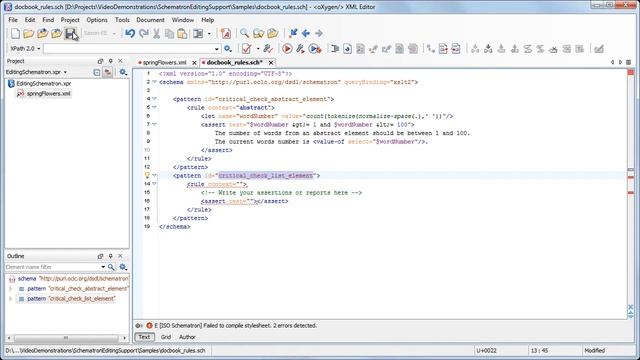Close the docbook_rules.sch tab

point(271,63)
